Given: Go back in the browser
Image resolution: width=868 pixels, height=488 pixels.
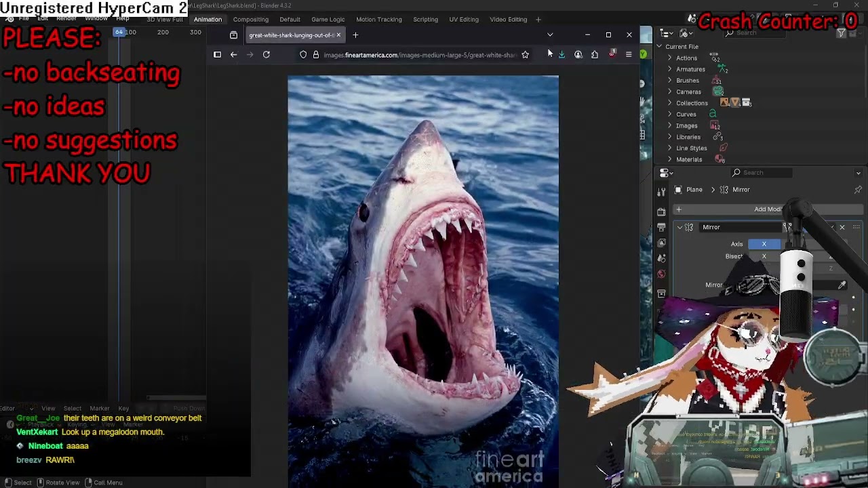Looking at the screenshot, I should click(x=233, y=55).
